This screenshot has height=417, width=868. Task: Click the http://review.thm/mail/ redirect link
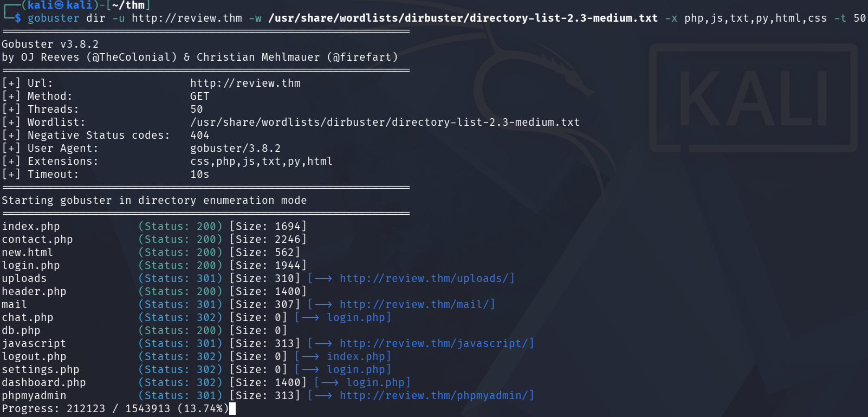coord(414,304)
